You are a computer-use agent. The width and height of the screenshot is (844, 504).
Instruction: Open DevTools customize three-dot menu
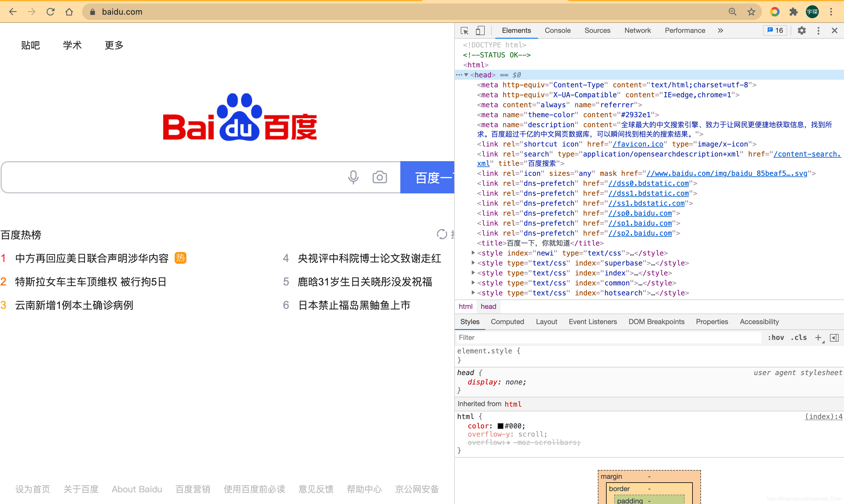coord(818,30)
